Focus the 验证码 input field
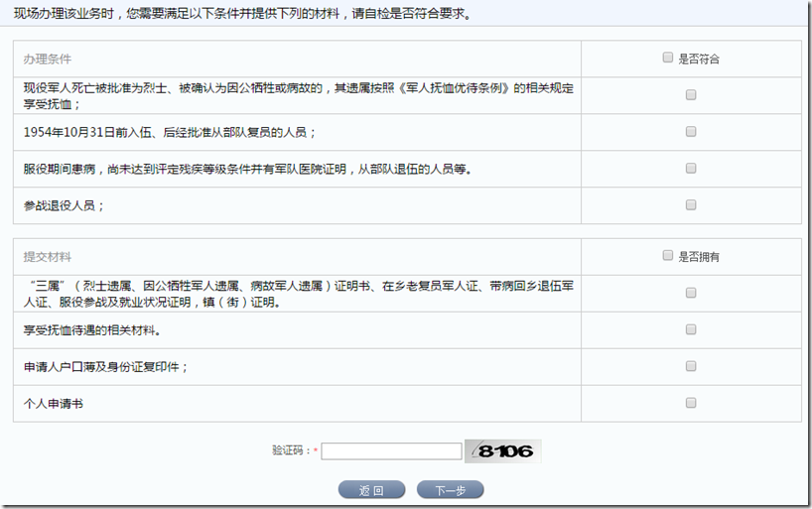812x509 pixels. tap(391, 451)
